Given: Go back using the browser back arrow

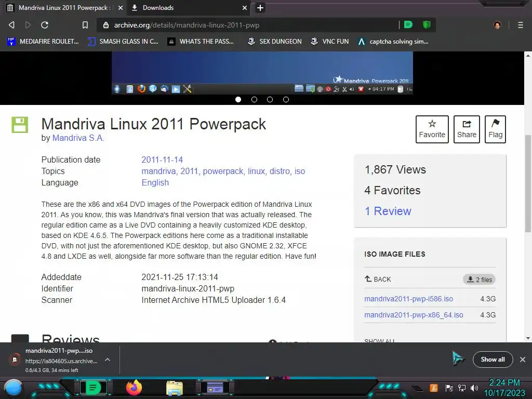Looking at the screenshot, I should point(11,25).
